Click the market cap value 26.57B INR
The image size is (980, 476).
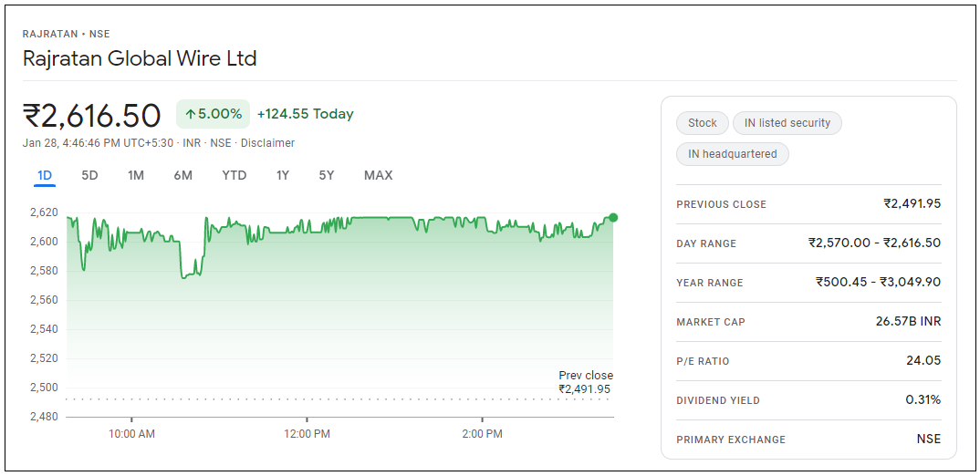pyautogui.click(x=908, y=322)
